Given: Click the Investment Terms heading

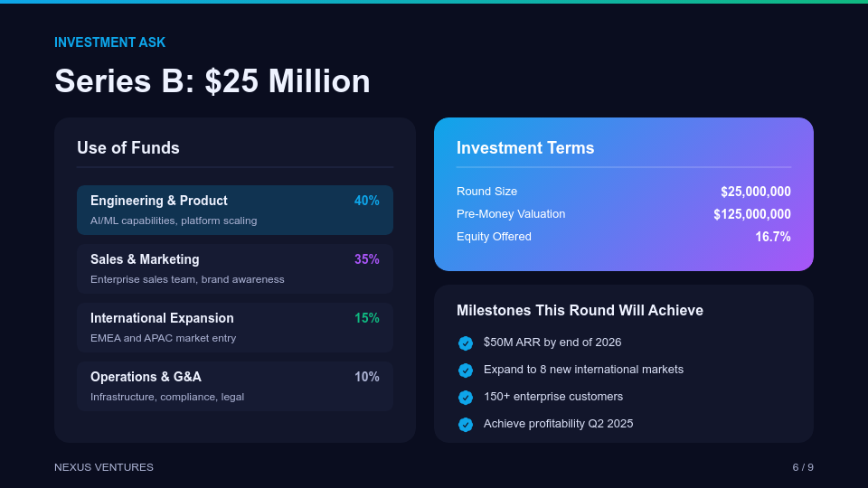Looking at the screenshot, I should pos(525,147).
